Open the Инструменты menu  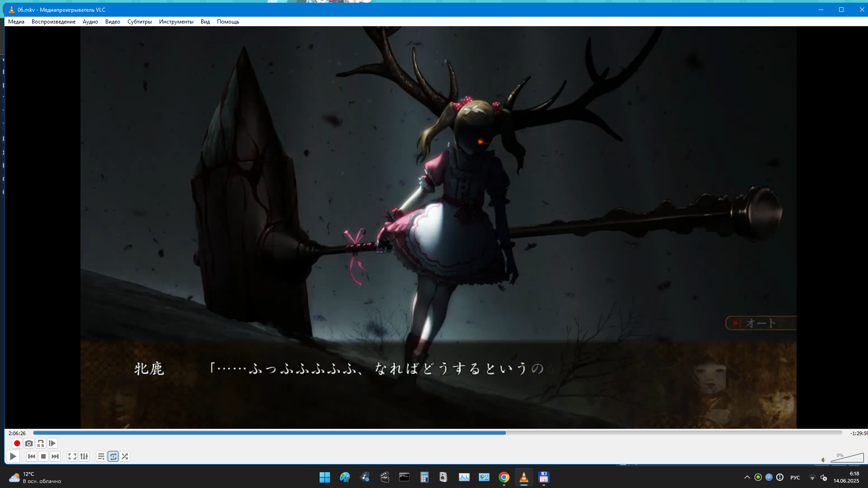176,22
